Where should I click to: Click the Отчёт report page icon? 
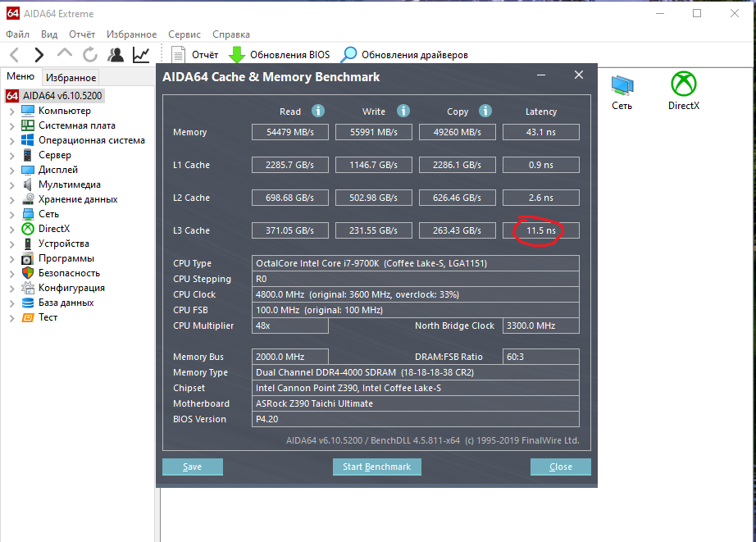pos(179,55)
